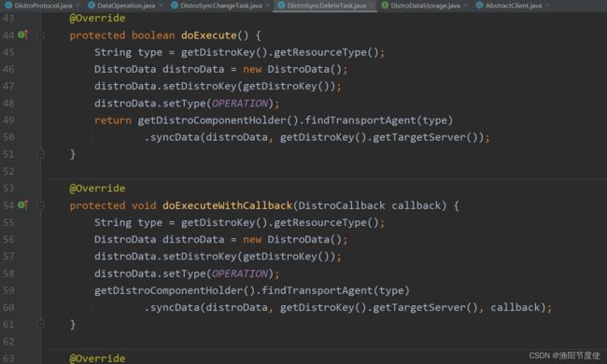Click syncData call on line 60

point(175,307)
